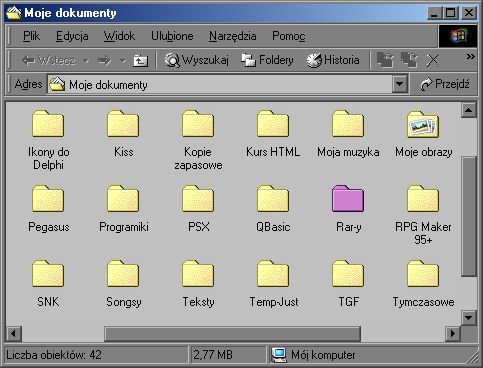The height and width of the screenshot is (368, 483).
Task: Open the Narzędzia menu
Action: (233, 36)
